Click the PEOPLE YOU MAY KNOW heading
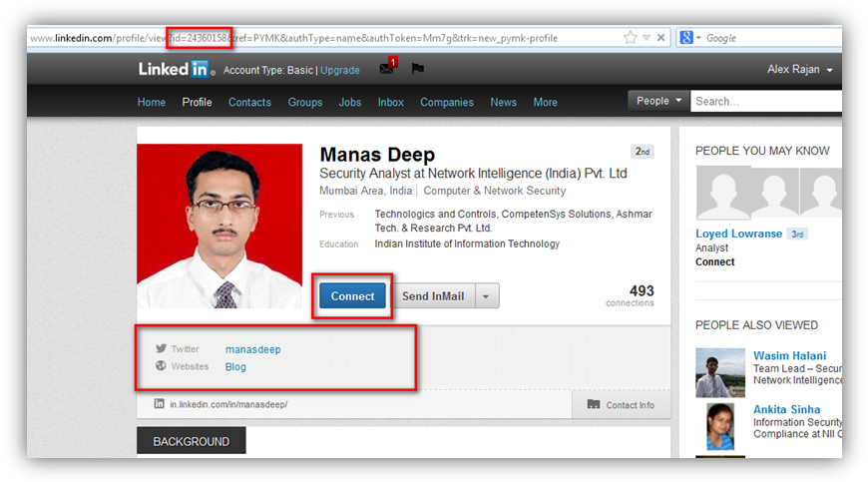 762,151
